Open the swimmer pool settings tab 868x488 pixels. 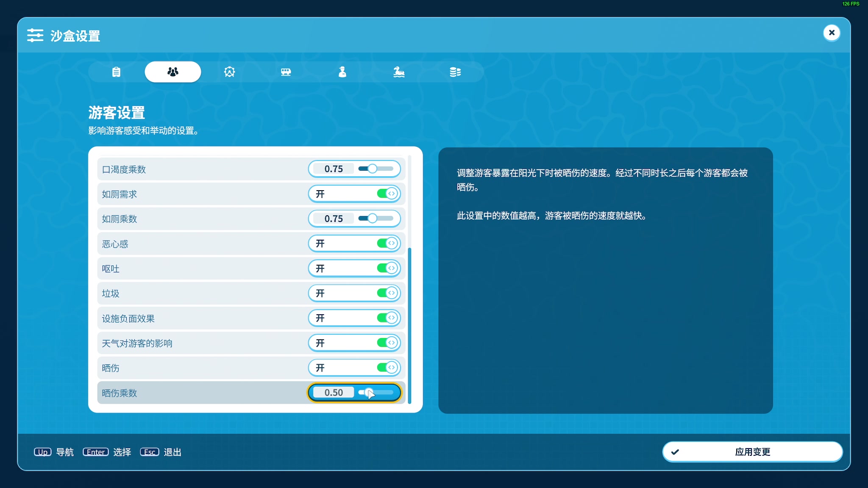pyautogui.click(x=399, y=72)
